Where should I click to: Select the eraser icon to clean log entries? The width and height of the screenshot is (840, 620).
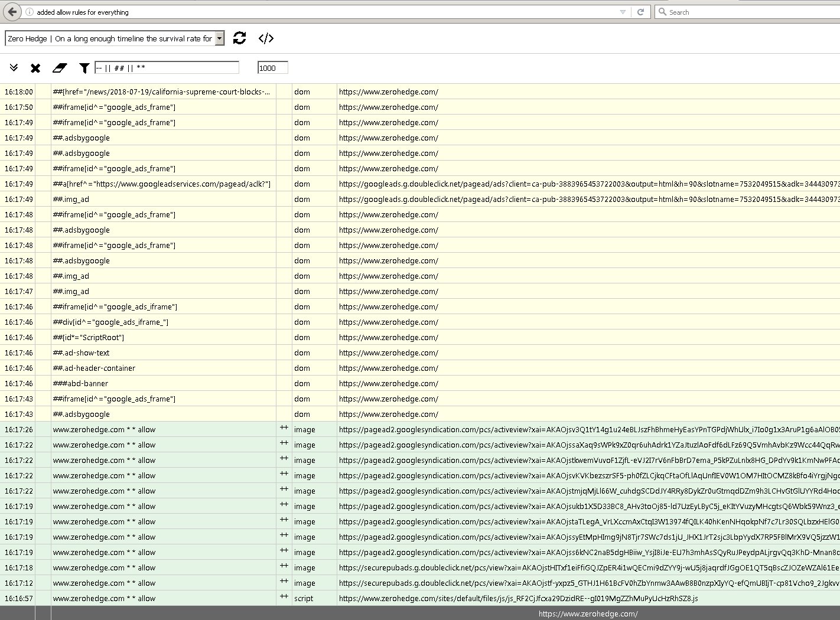point(60,67)
